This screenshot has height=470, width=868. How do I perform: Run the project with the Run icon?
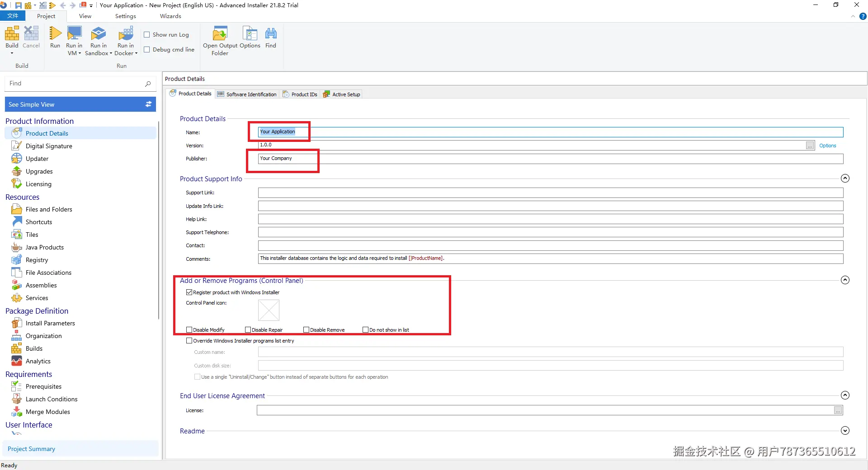click(55, 33)
